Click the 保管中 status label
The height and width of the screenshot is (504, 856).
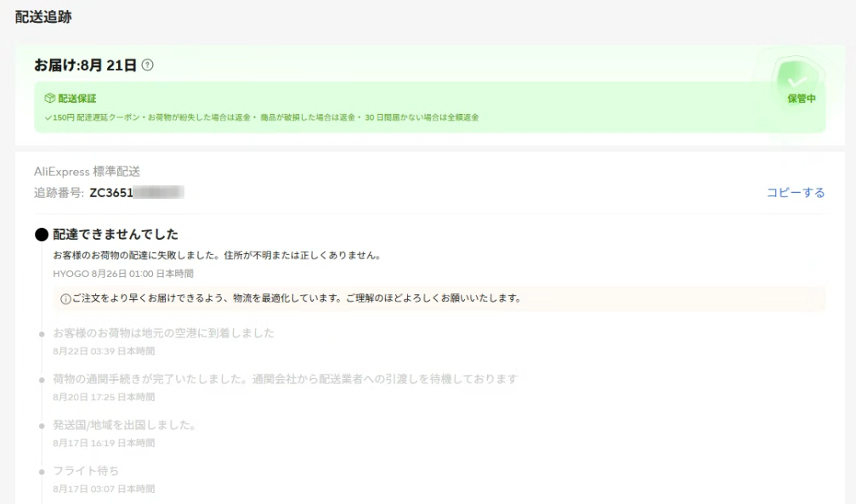click(x=801, y=99)
